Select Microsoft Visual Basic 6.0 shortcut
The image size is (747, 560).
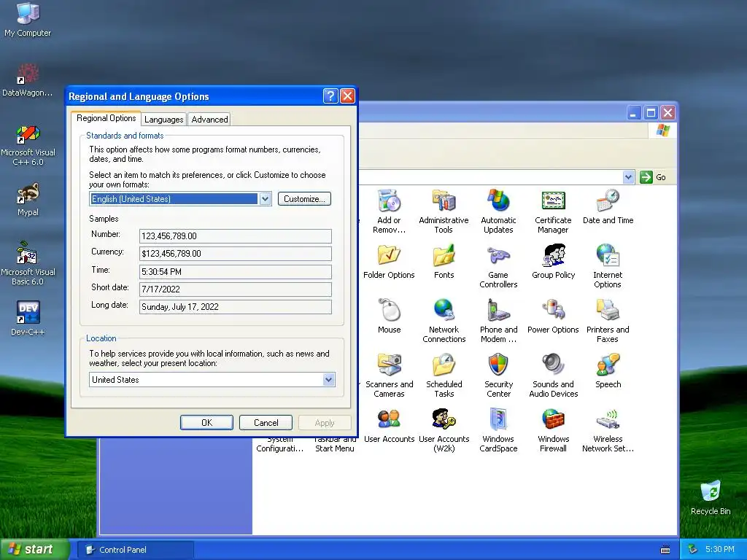(x=28, y=264)
